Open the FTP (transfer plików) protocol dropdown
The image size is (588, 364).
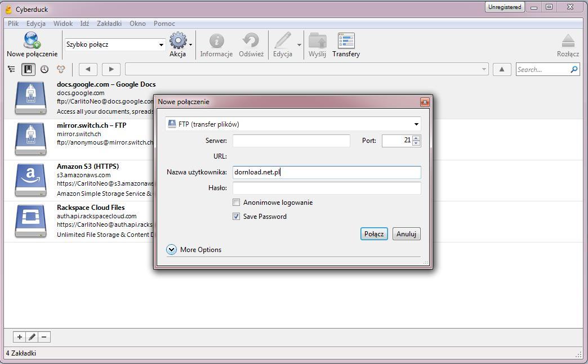(x=293, y=124)
